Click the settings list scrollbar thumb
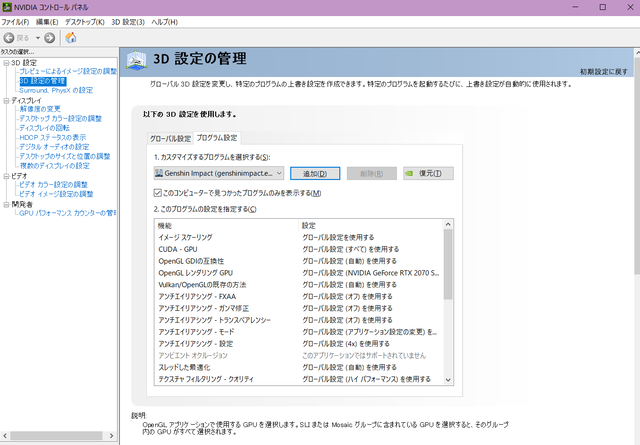 (448, 264)
